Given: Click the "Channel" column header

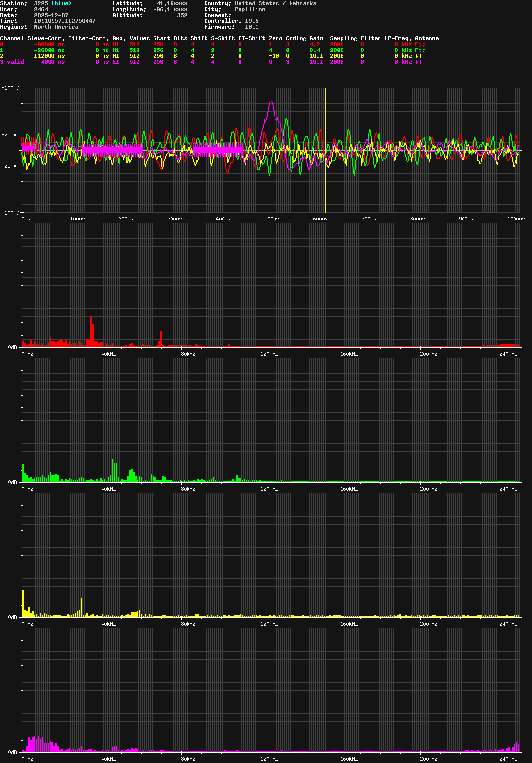Looking at the screenshot, I should point(12,38).
